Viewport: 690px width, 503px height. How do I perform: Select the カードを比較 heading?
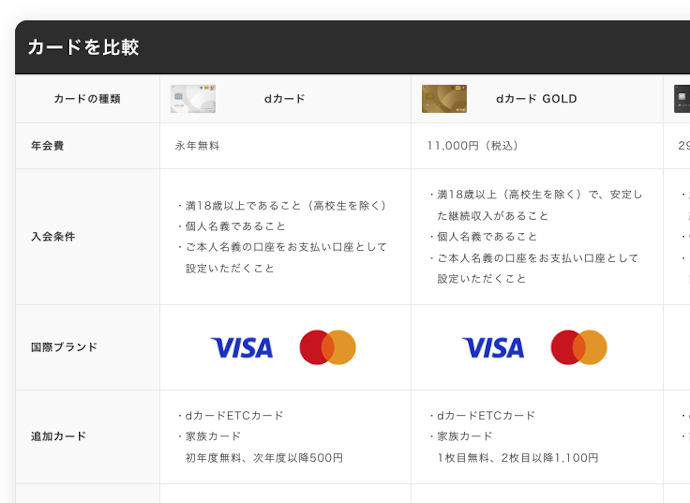click(84, 47)
